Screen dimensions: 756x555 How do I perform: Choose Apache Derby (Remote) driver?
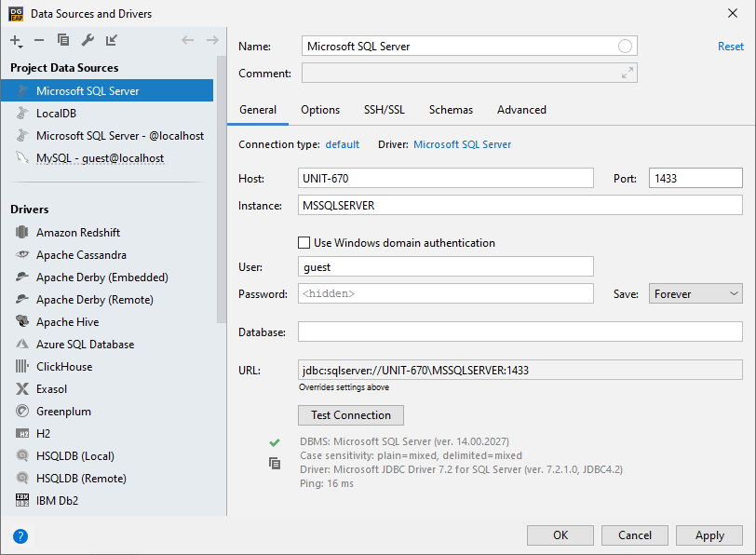[x=107, y=300]
